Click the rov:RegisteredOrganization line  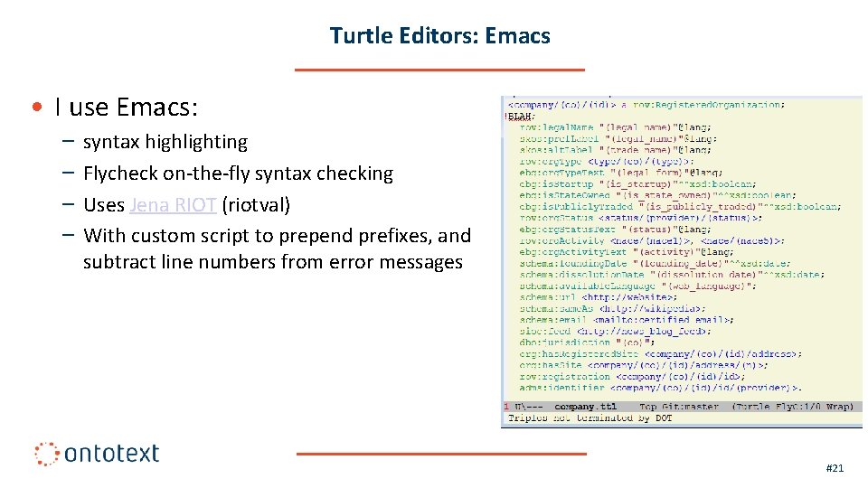646,105
